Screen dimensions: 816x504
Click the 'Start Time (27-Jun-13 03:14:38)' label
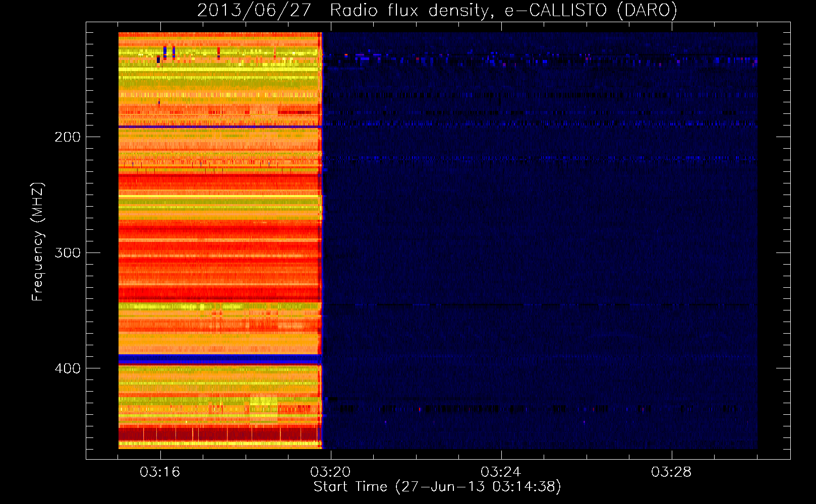click(x=437, y=487)
